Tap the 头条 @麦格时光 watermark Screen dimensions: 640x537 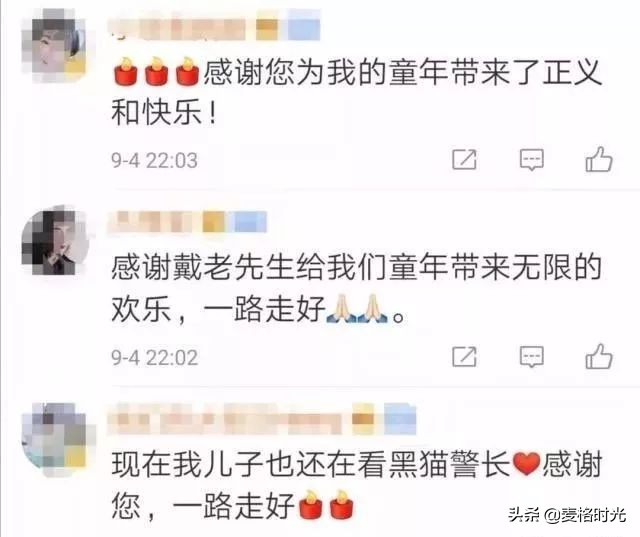567,515
